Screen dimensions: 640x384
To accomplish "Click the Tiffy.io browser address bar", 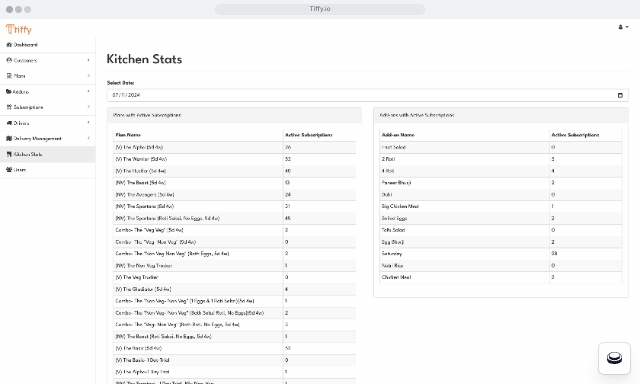I will [x=320, y=9].
